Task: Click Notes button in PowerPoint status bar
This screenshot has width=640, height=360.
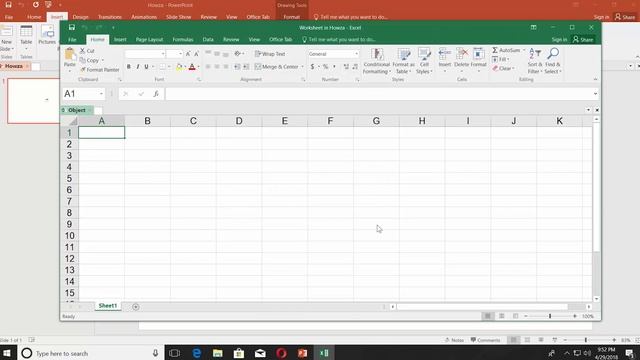Action: tap(454, 340)
